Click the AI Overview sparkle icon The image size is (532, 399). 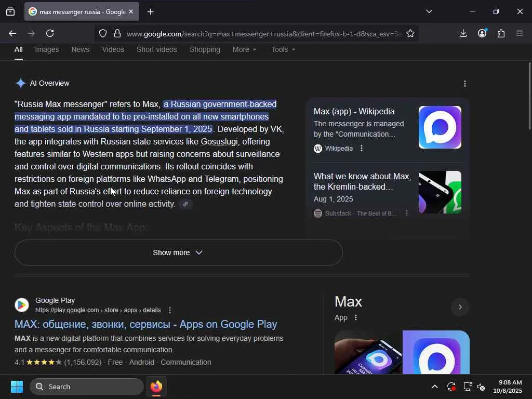(x=21, y=83)
